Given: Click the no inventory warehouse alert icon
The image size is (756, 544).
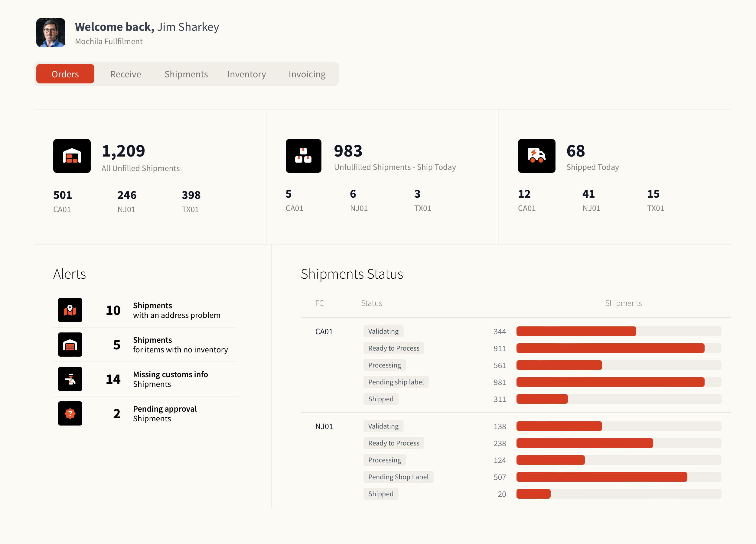Looking at the screenshot, I should (70, 345).
